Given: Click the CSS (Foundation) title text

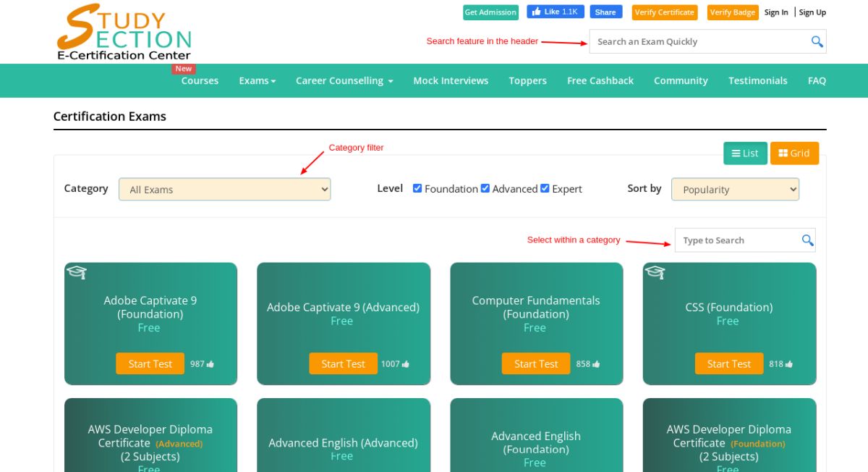Looking at the screenshot, I should pyautogui.click(x=729, y=307).
